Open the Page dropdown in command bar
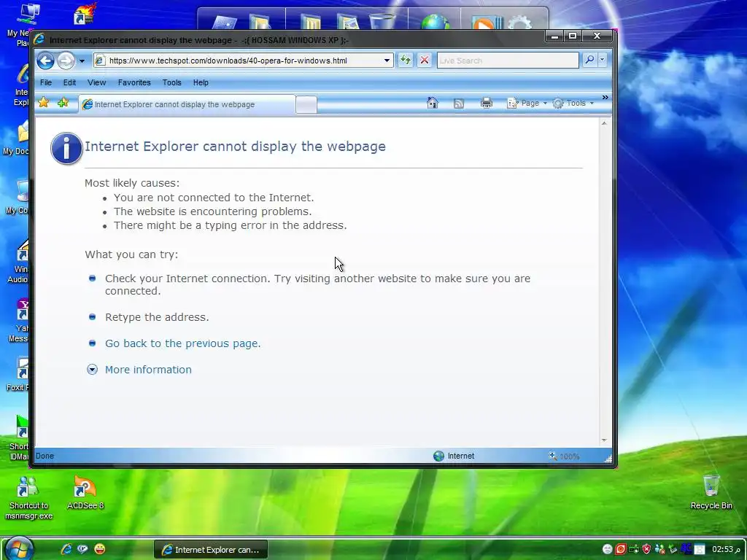The height and width of the screenshot is (560, 747). pos(527,103)
